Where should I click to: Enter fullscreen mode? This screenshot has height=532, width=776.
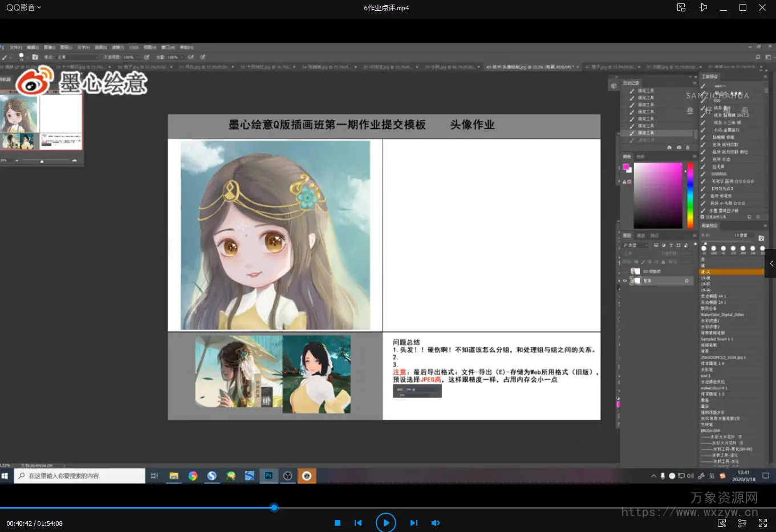[x=763, y=523]
